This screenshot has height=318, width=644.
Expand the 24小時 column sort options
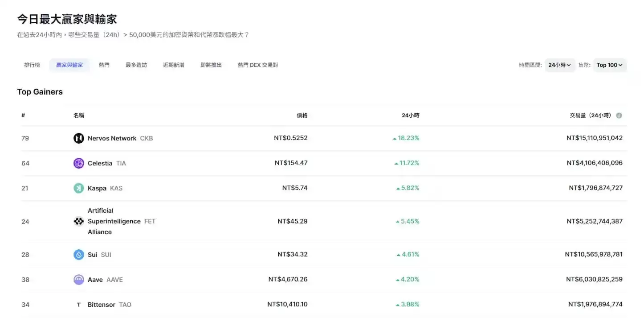[410, 115]
